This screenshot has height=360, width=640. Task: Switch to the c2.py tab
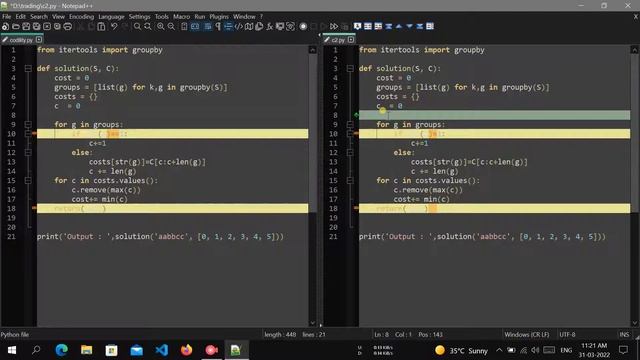coord(338,40)
